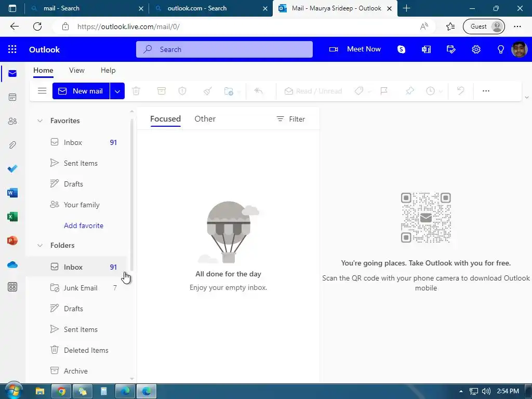Switch to the Home ribbon tab
This screenshot has height=399, width=532.
(43, 70)
